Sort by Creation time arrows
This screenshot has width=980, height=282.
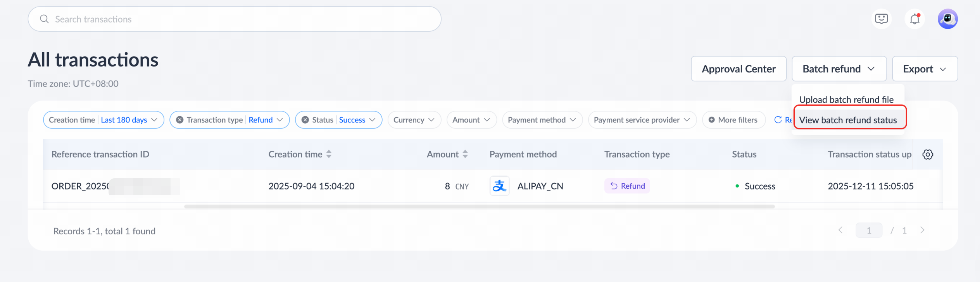pyautogui.click(x=329, y=154)
